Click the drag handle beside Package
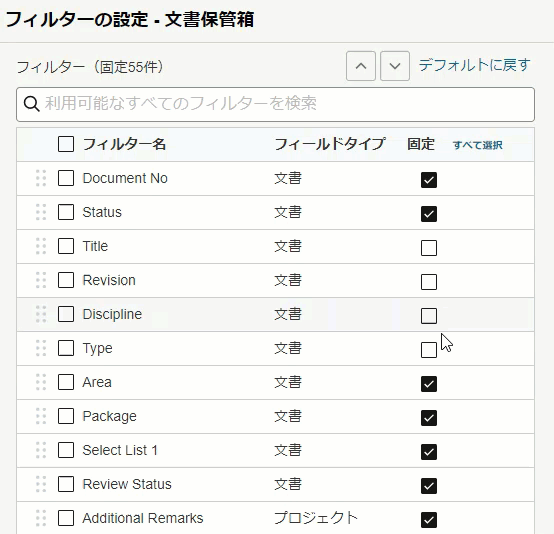Screen dimensions: 554x534 pyautogui.click(x=41, y=416)
